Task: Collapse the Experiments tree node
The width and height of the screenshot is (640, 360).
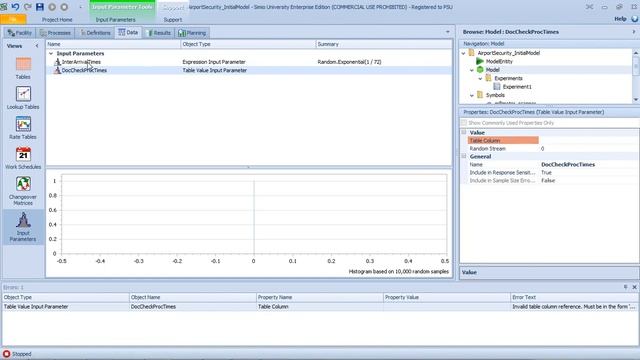Action: 480,78
